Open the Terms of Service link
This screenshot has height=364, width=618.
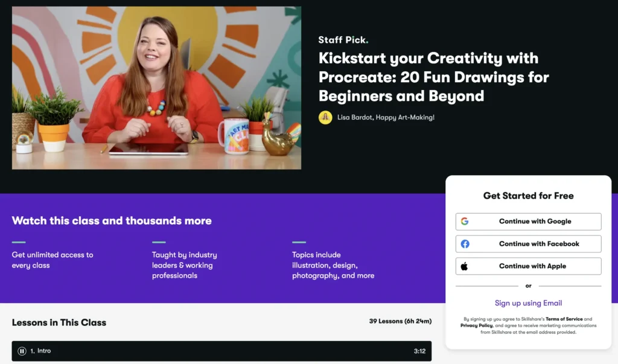(x=564, y=319)
